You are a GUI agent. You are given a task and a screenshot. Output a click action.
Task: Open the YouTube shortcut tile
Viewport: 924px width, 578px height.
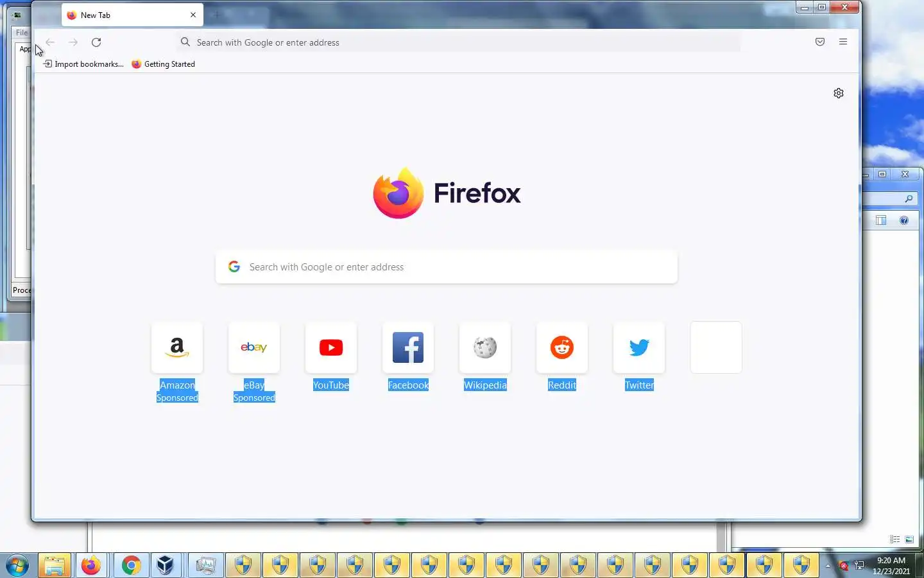tap(331, 347)
